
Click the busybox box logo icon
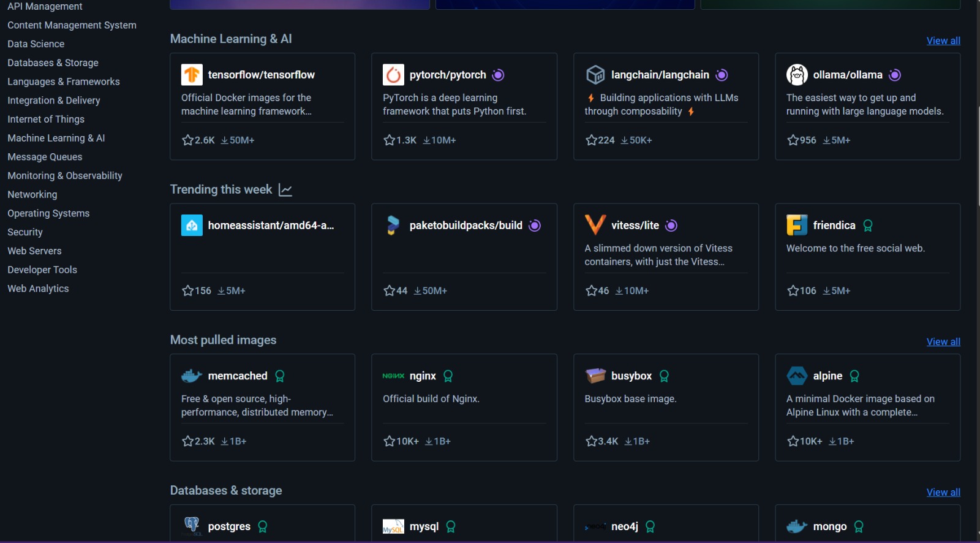[595, 376]
